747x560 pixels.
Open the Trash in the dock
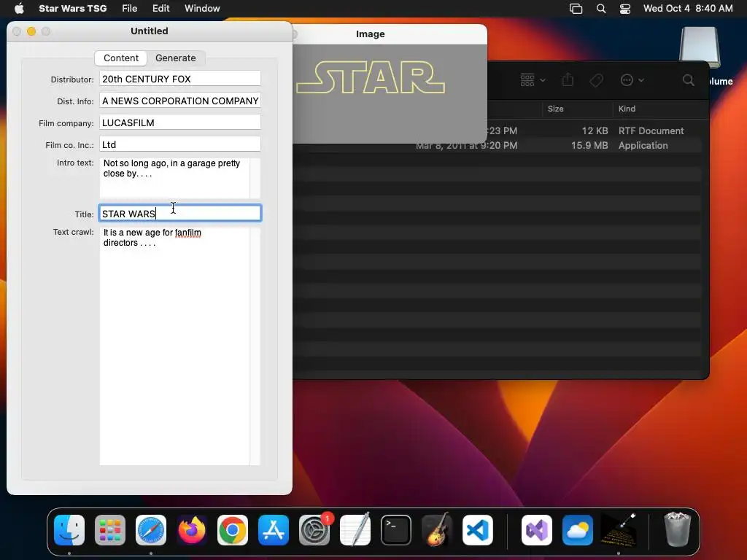[x=677, y=530]
